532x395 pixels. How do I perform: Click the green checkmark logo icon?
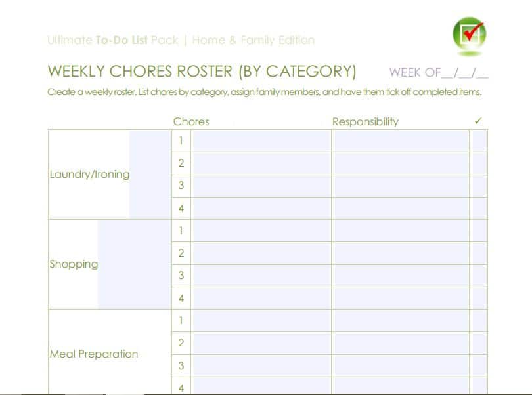point(469,34)
